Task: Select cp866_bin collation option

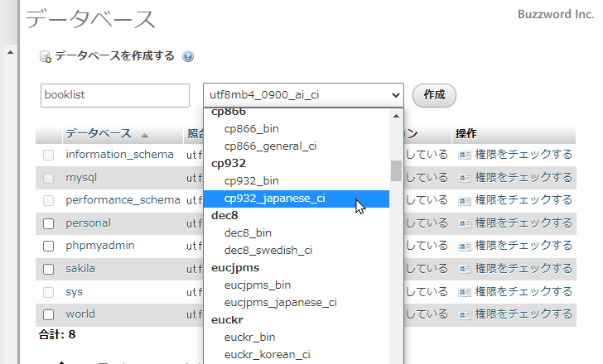Action: click(x=297, y=128)
